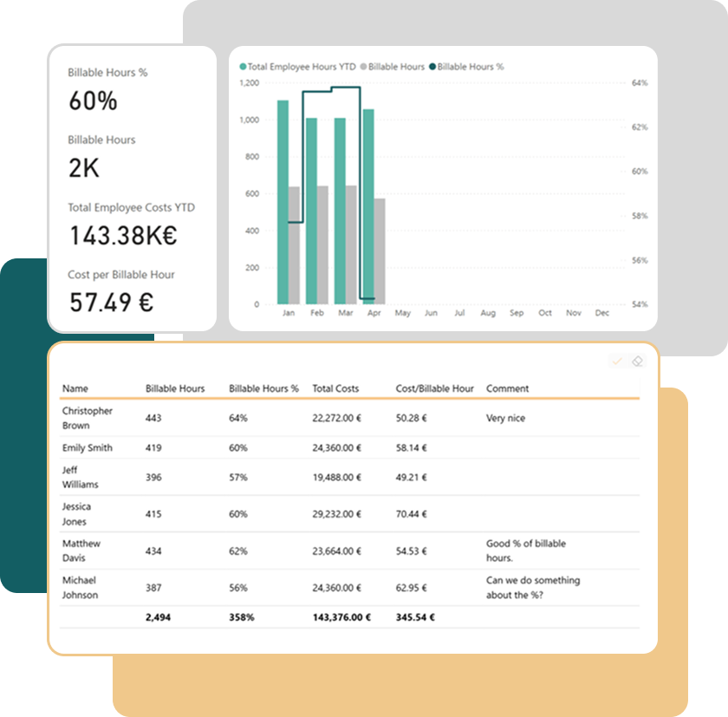The height and width of the screenshot is (717, 728).
Task: Sort table by Name column header
Action: point(75,388)
